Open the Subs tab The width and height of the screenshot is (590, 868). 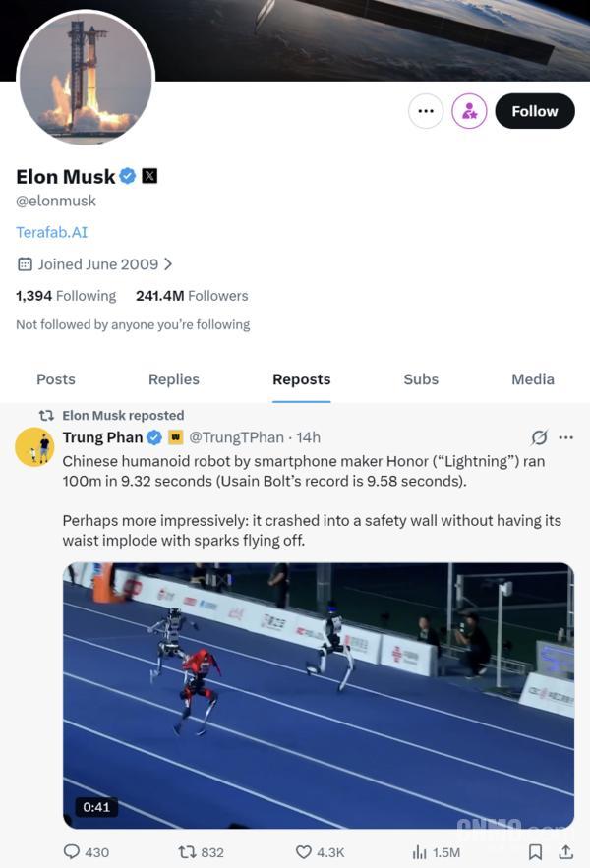tap(421, 379)
